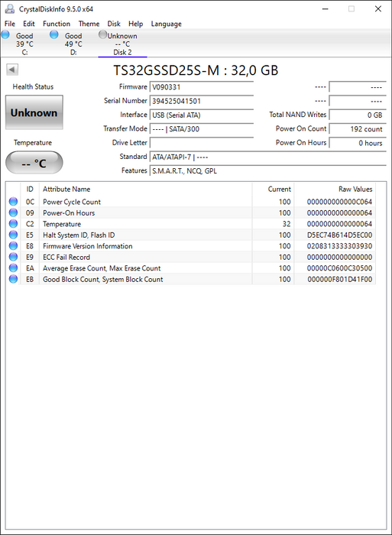Select the ECC Fail Record attribute name

[x=66, y=258]
